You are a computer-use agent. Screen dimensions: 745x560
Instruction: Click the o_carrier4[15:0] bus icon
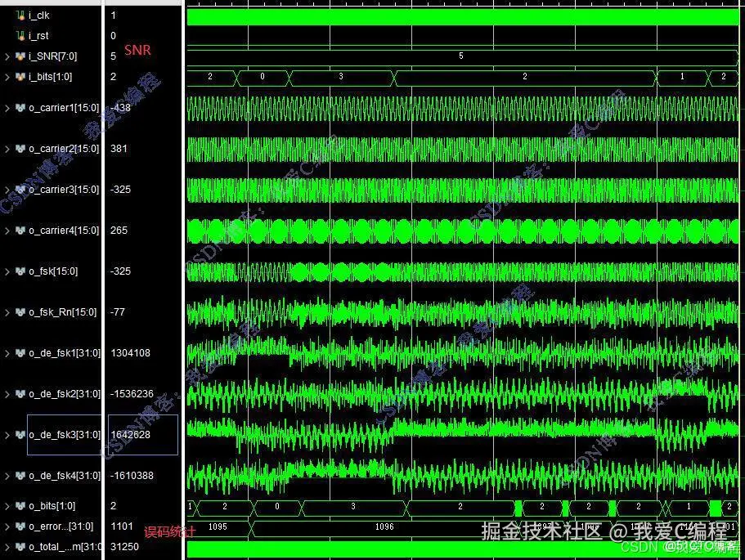[x=20, y=231]
